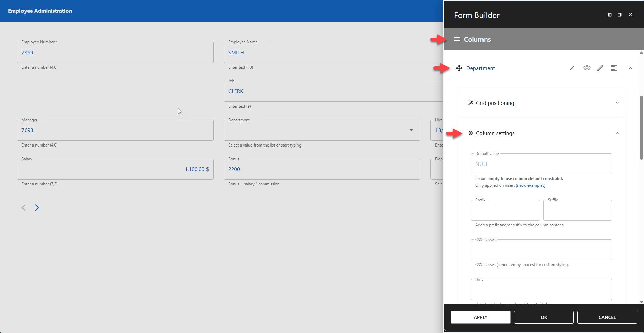Select the first pencil edit icon for Department
This screenshot has width=644, height=333.
click(572, 68)
